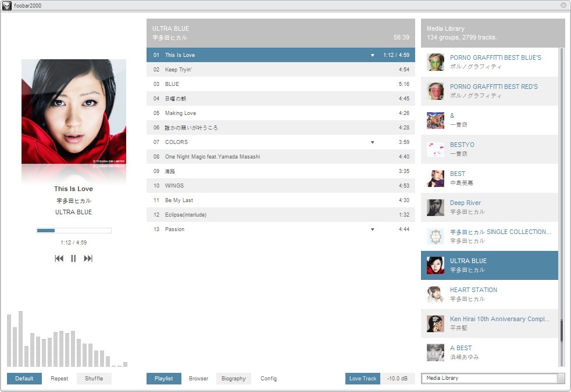571x392 pixels.
Task: Select the SINGLE COLLECTION album cover
Action: [436, 237]
